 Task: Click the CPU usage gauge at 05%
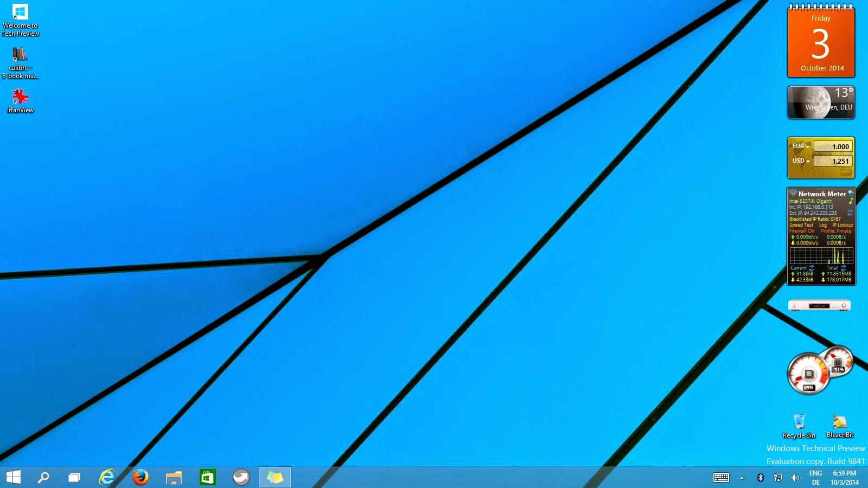(808, 374)
